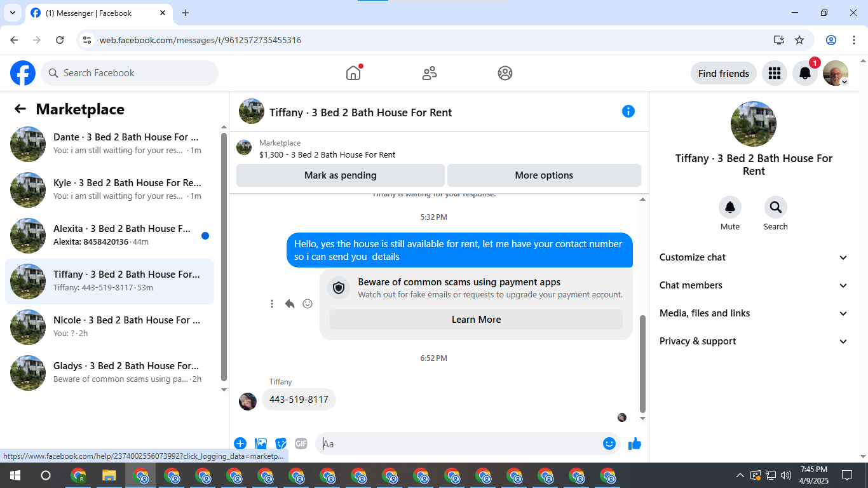This screenshot has height=488, width=868.
Task: Open a new browser tab
Action: click(186, 13)
